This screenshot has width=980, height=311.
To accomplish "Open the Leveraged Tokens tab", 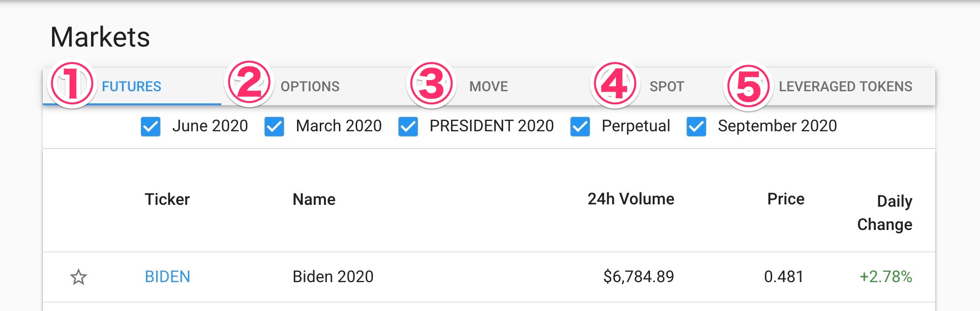I will click(x=845, y=87).
